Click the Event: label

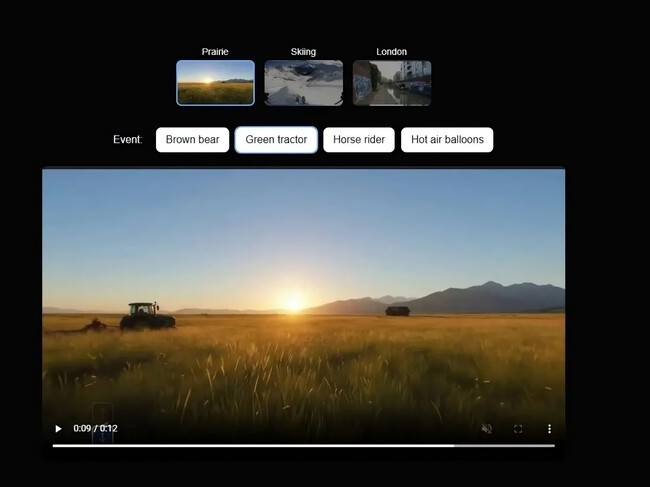point(128,140)
